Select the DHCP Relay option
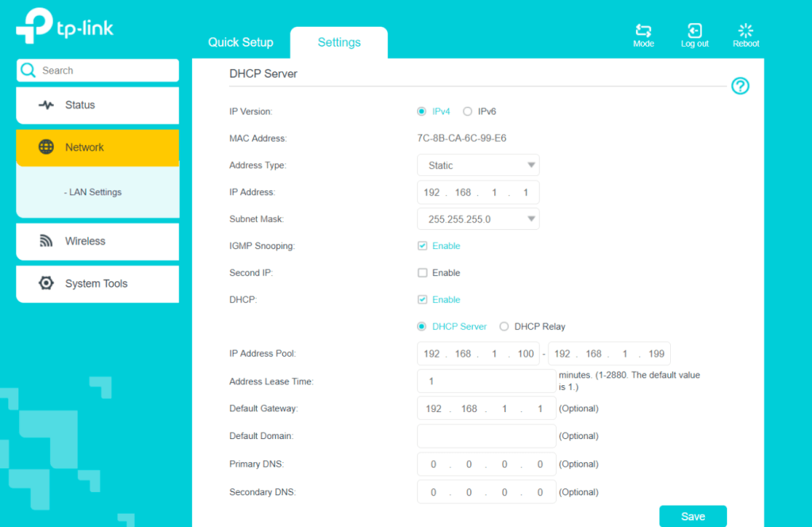The height and width of the screenshot is (527, 812). (x=504, y=327)
